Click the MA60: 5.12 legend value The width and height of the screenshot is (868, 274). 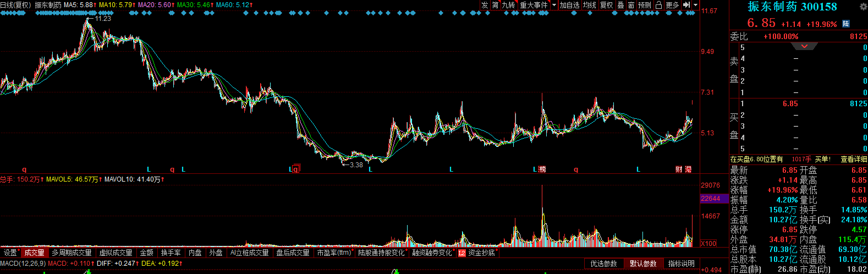[x=234, y=5]
